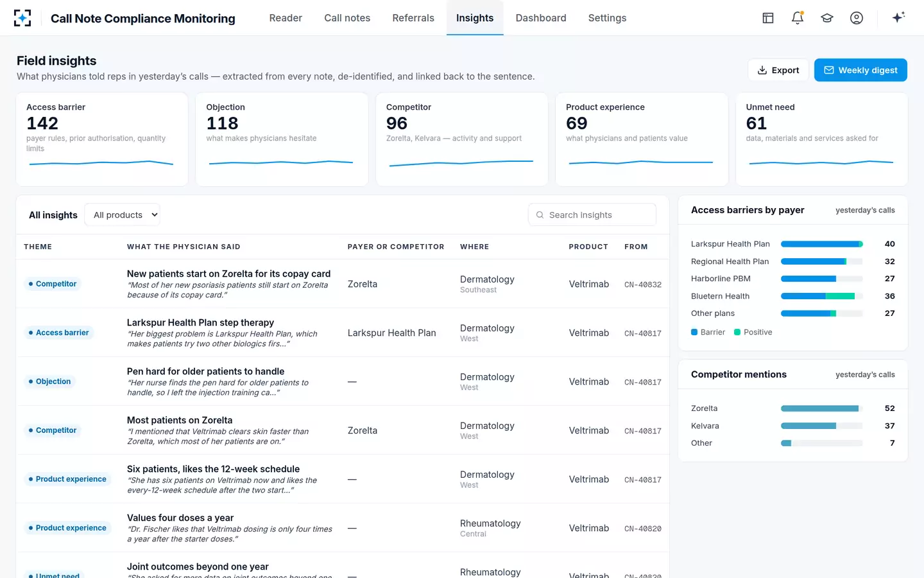Screen dimensions: 924x578
Task: Toggle the Positive legend swatch
Action: click(737, 332)
